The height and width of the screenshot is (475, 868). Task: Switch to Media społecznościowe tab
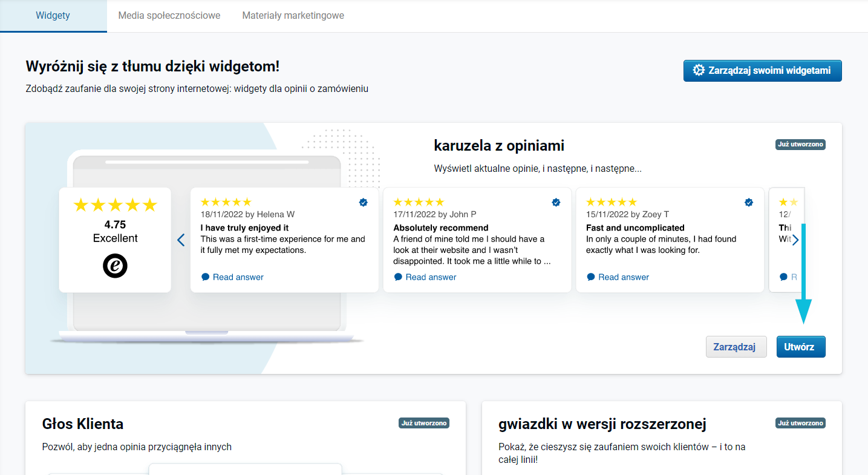point(169,16)
